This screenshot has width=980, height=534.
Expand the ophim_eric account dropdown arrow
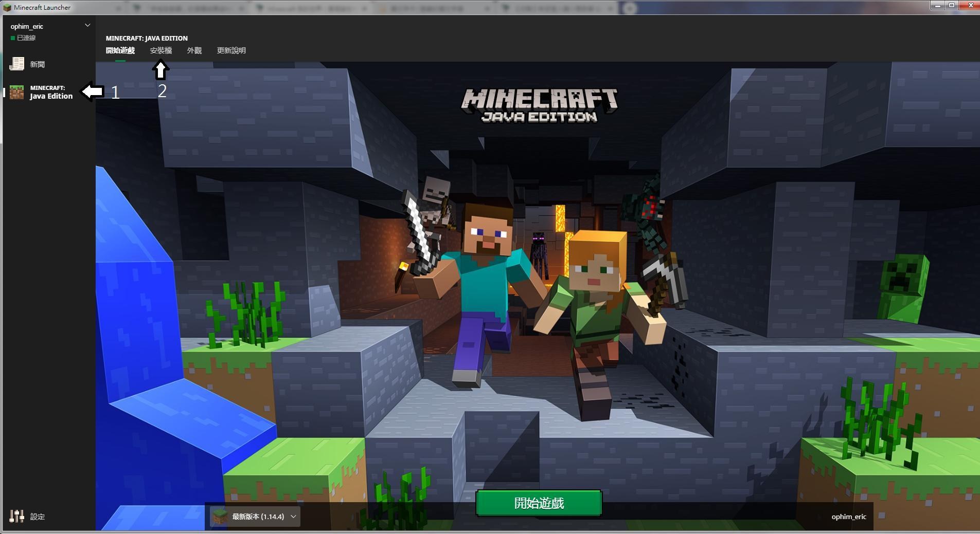(87, 25)
